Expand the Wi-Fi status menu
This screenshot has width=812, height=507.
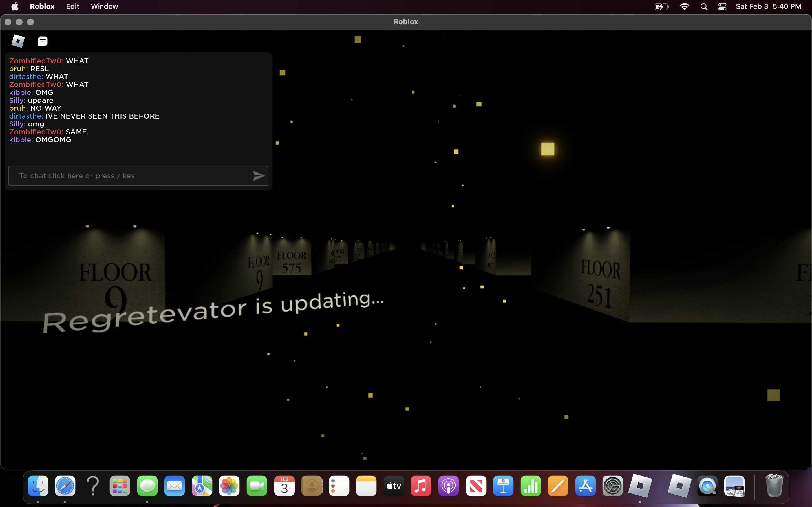pyautogui.click(x=684, y=6)
